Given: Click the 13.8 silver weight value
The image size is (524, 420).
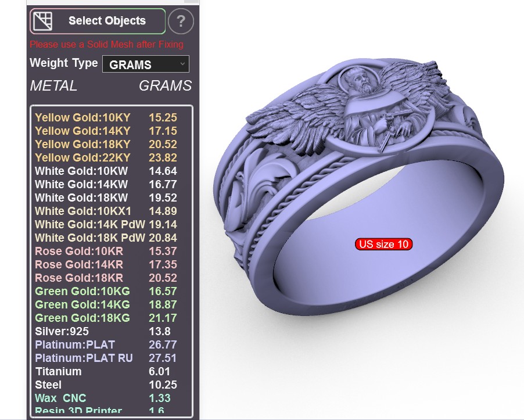Looking at the screenshot, I should click(160, 332).
